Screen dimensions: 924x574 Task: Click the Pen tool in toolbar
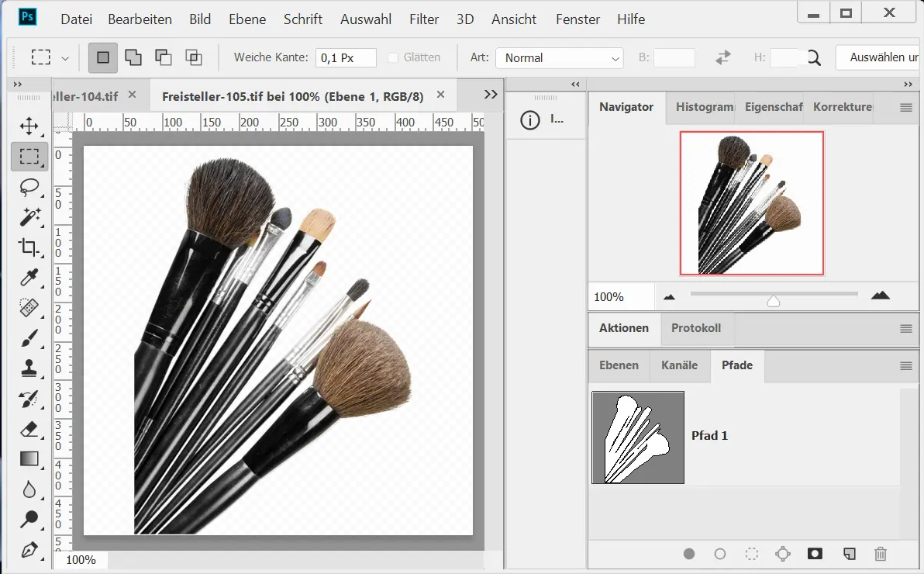(x=29, y=550)
